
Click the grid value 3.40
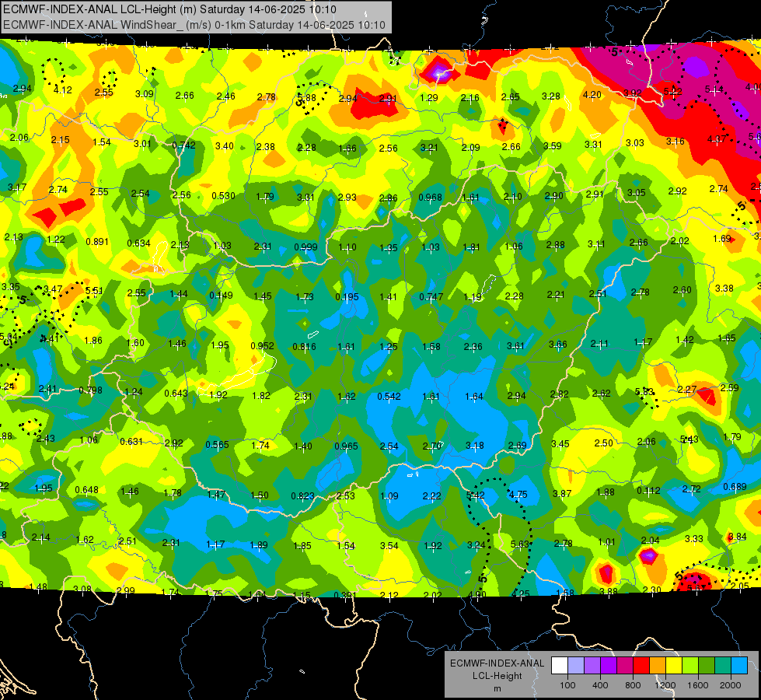tap(224, 145)
